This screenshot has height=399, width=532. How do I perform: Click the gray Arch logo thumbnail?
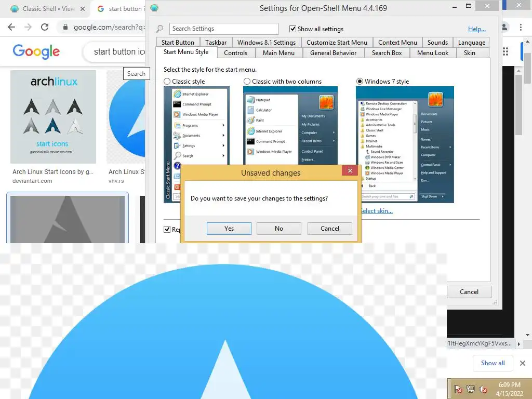point(68,219)
